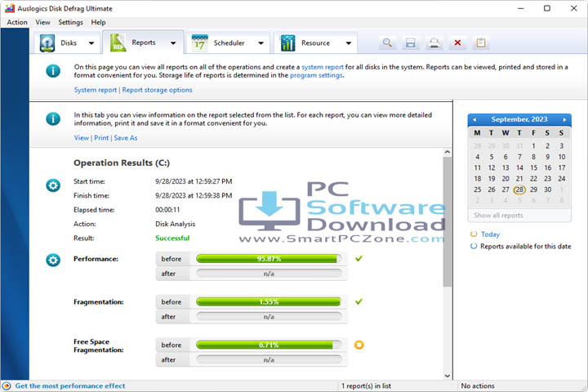Open the Action menu
Image resolution: width=588 pixels, height=392 pixels.
tap(17, 22)
